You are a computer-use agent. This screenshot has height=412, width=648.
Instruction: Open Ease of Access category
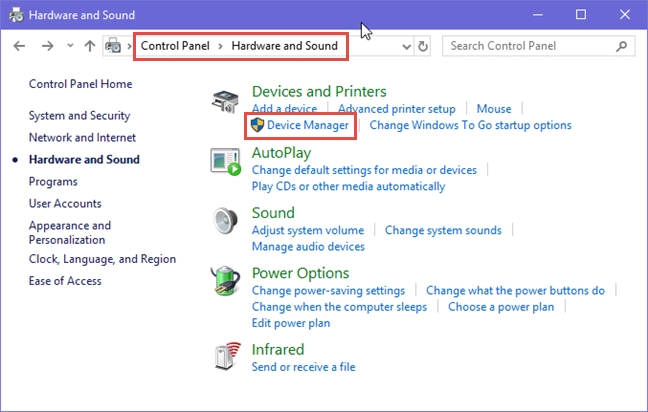[65, 281]
